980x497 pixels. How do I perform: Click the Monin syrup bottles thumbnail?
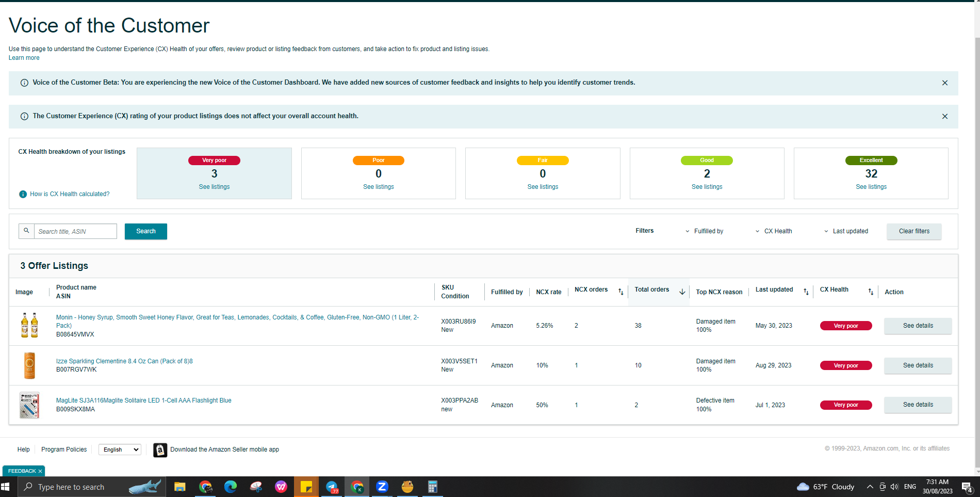pyautogui.click(x=29, y=326)
